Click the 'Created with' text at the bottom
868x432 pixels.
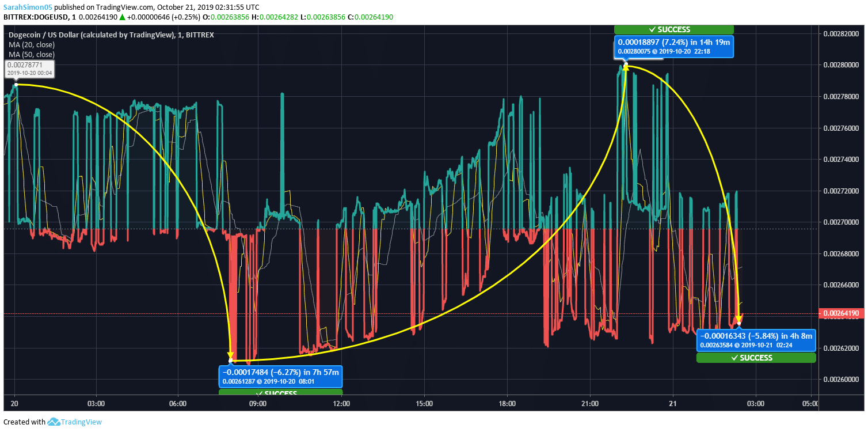tap(24, 422)
